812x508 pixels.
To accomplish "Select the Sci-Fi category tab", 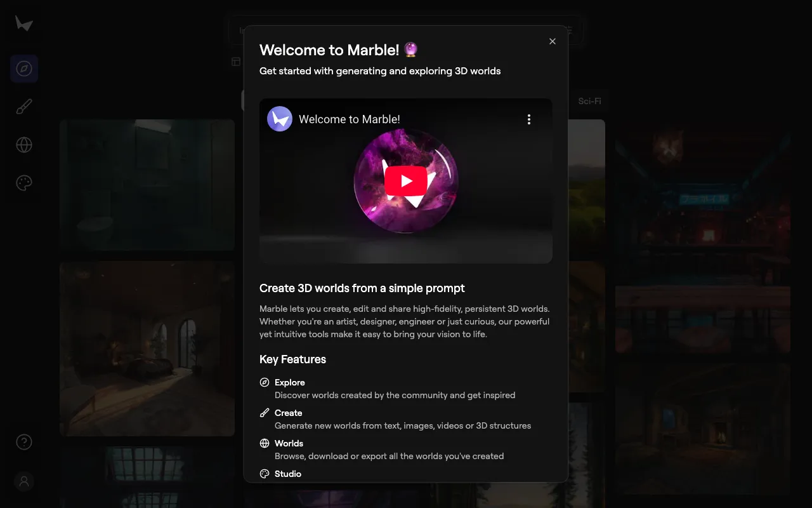I will click(x=589, y=101).
